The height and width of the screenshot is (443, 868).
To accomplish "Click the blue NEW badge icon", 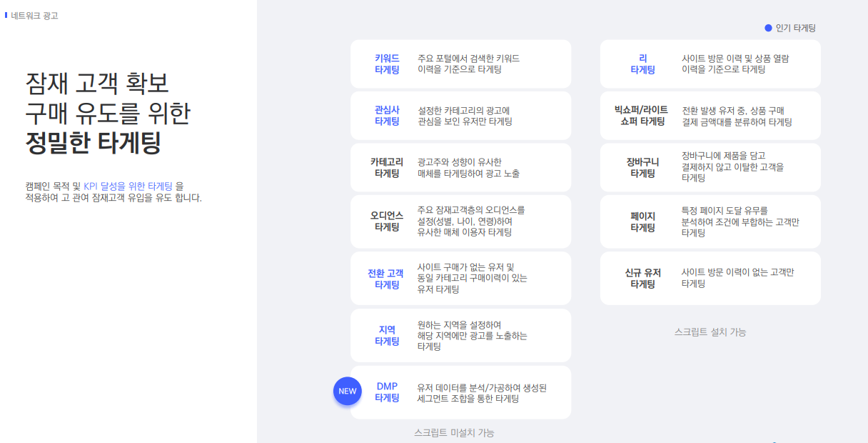I will click(348, 391).
